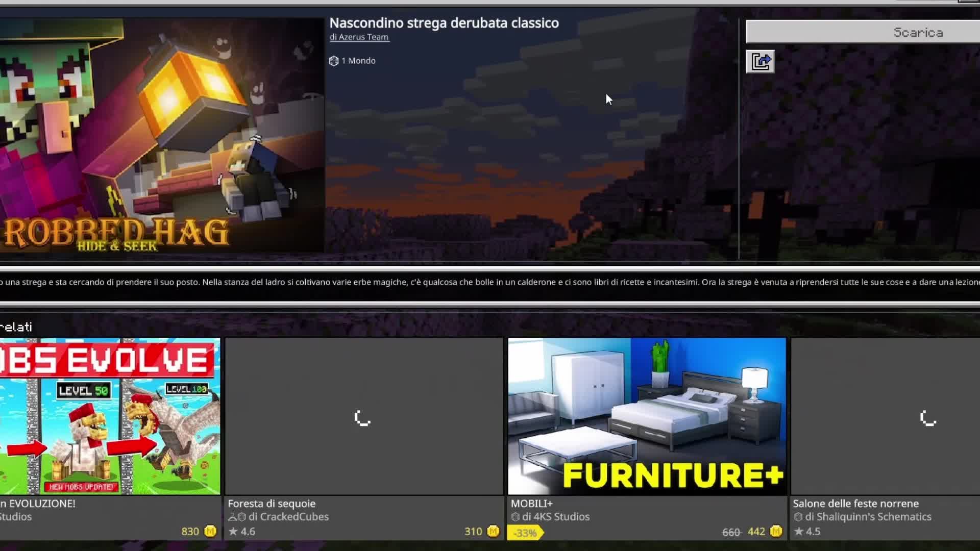Screen dimensions: 980x551
Task: Click the pack icon beside Shaliquinn's Schematics
Action: tap(798, 517)
